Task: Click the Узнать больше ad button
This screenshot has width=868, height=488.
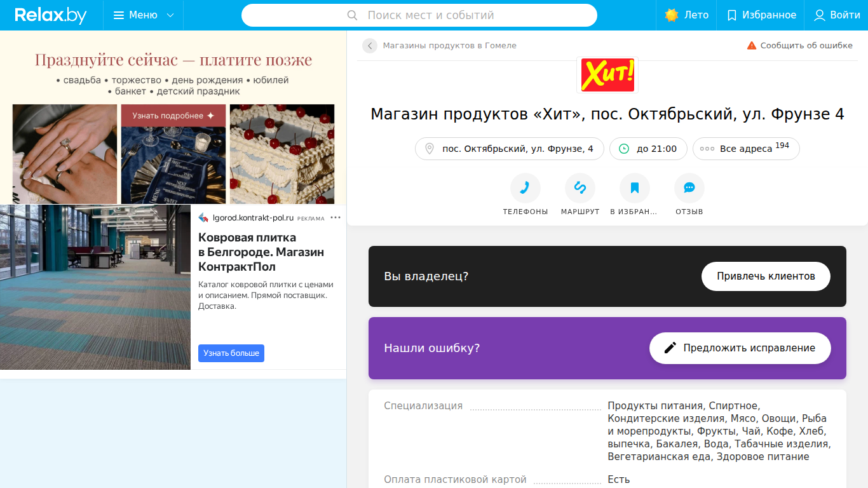Action: pyautogui.click(x=231, y=353)
